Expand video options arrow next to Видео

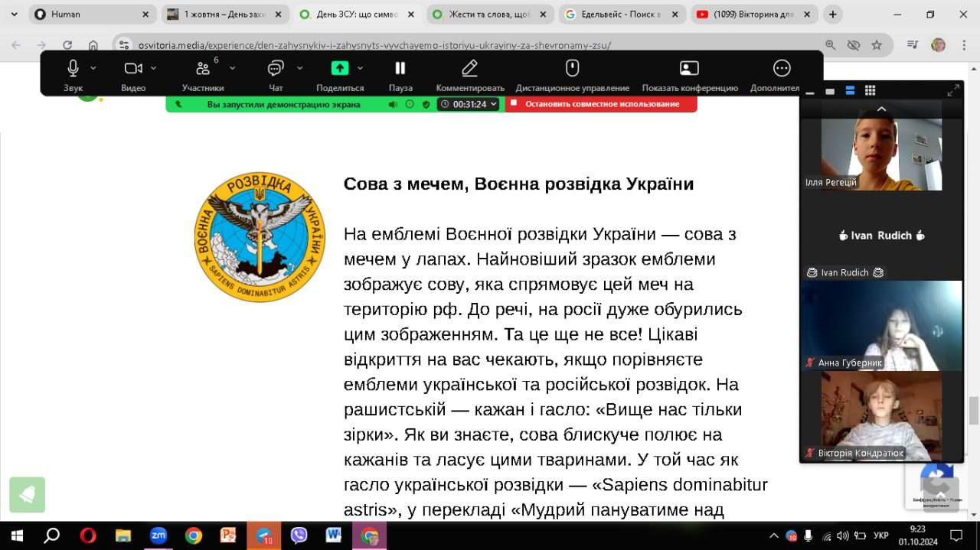[154, 68]
